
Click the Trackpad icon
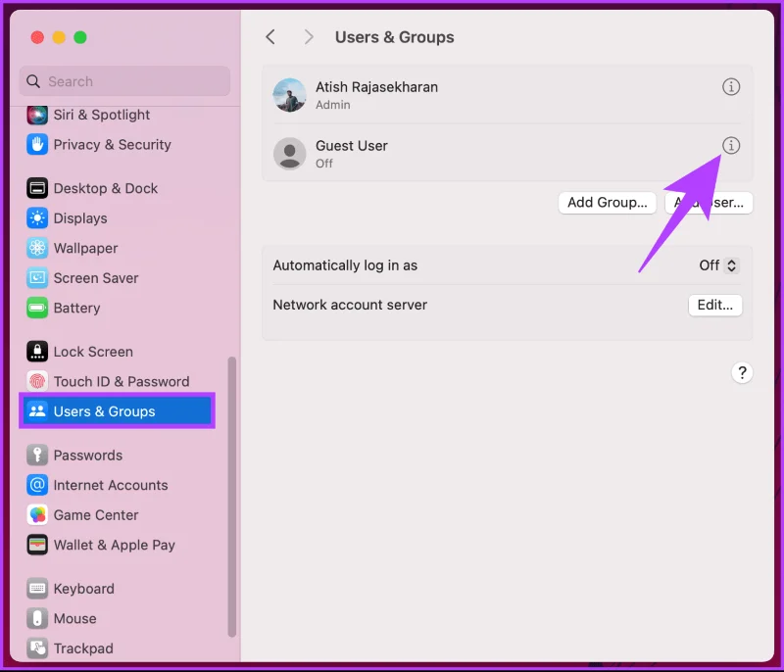coord(37,648)
